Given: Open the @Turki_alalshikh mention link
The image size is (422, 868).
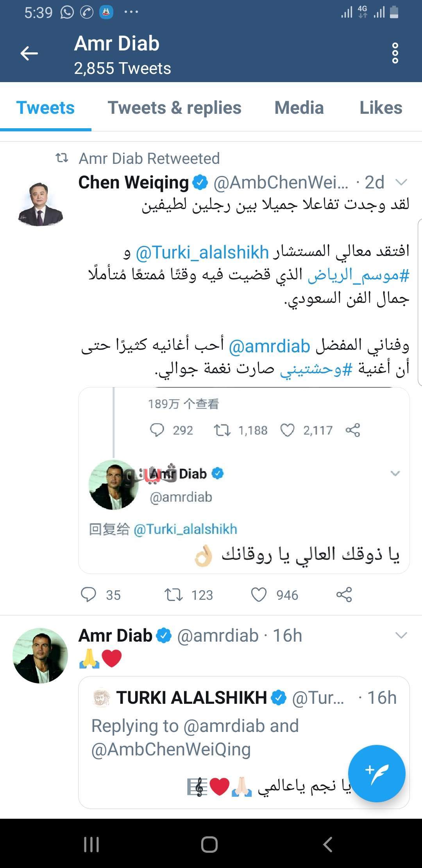Looking at the screenshot, I should pyautogui.click(x=202, y=253).
